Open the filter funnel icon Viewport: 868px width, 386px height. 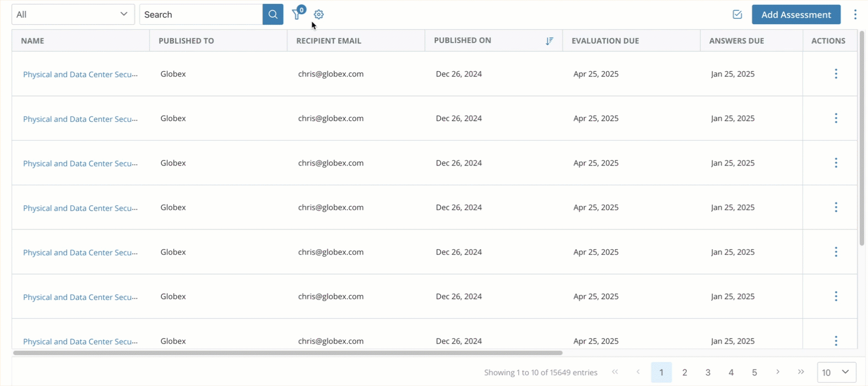(x=297, y=14)
